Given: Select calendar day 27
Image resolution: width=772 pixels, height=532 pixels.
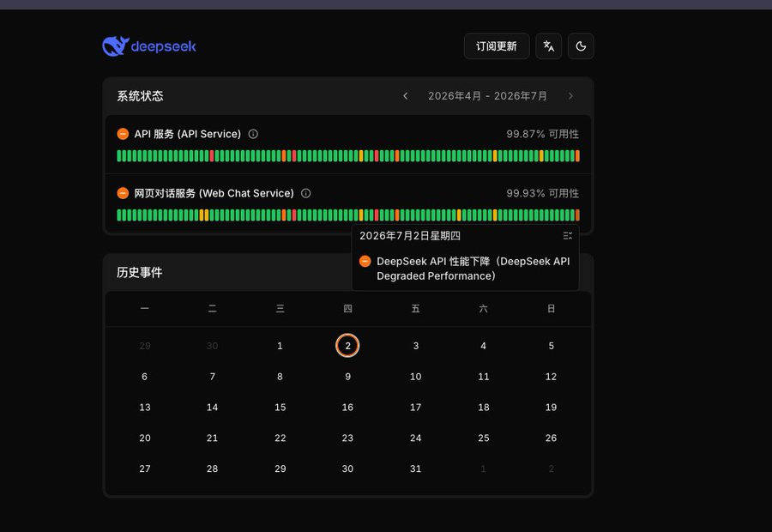Looking at the screenshot, I should pyautogui.click(x=144, y=469).
